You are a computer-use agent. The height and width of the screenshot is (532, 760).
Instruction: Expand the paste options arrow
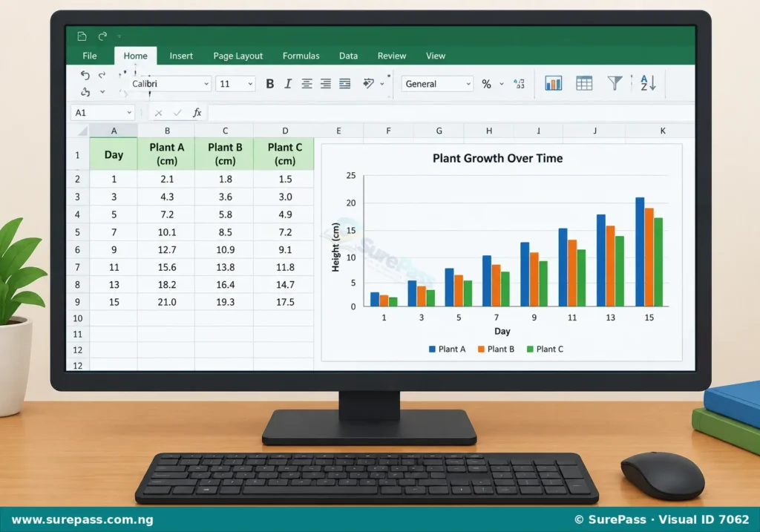tap(102, 92)
